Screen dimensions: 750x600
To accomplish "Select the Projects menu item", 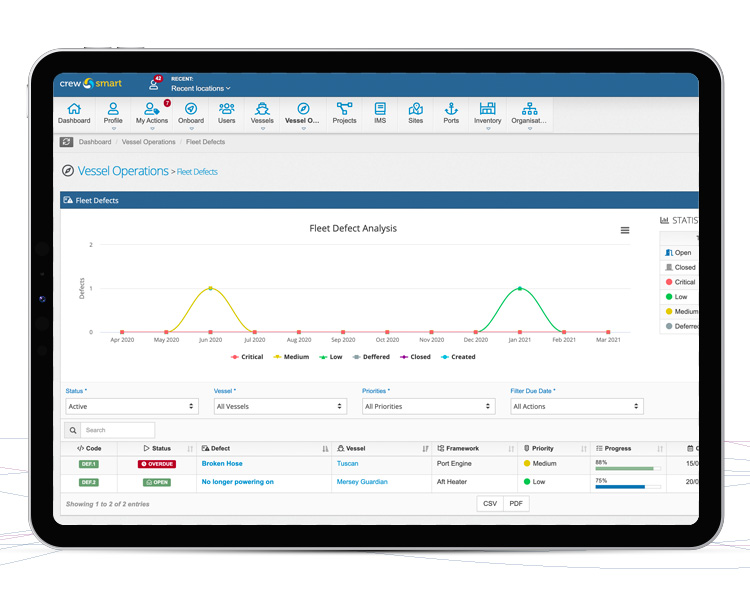I will pyautogui.click(x=344, y=114).
